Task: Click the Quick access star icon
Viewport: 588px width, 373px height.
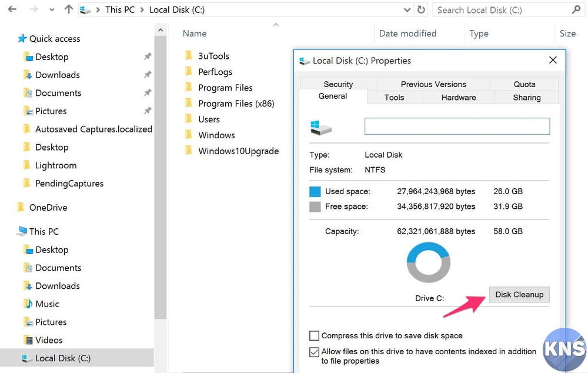Action: coord(22,39)
